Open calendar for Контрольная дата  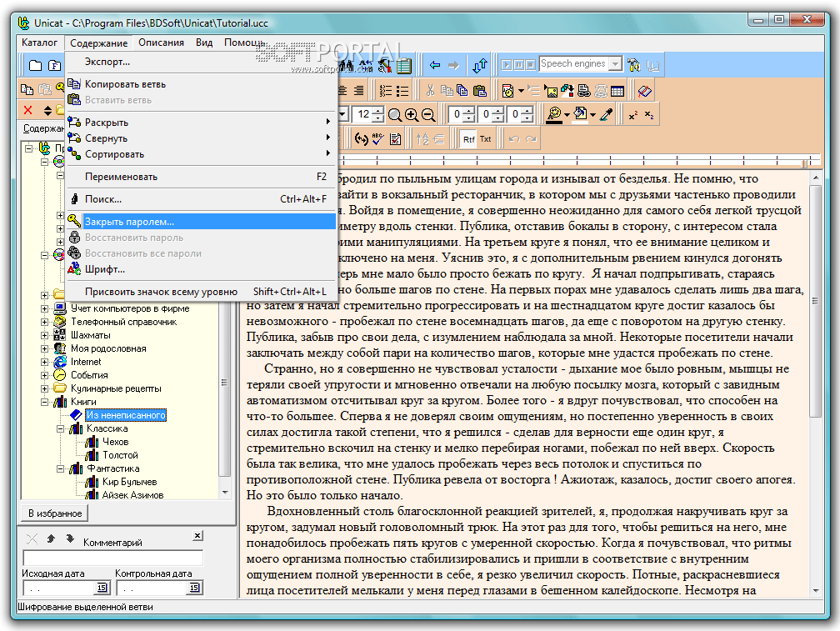pos(194,588)
